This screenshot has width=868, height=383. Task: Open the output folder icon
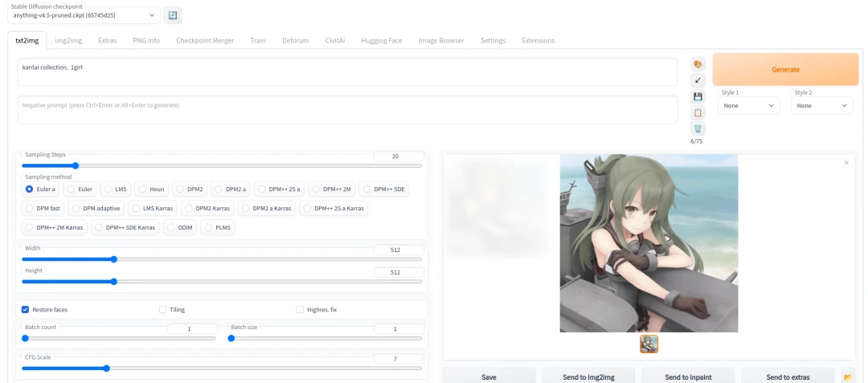click(847, 377)
